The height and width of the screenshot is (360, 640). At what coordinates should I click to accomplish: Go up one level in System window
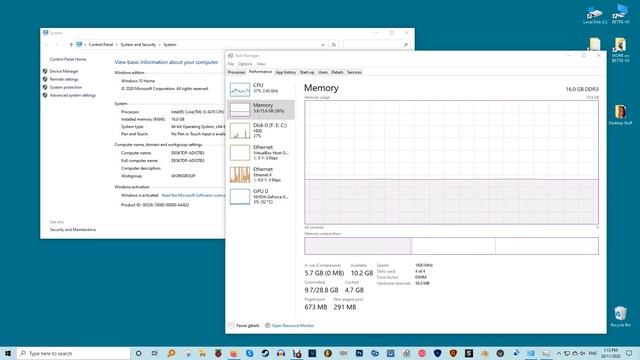(x=71, y=44)
